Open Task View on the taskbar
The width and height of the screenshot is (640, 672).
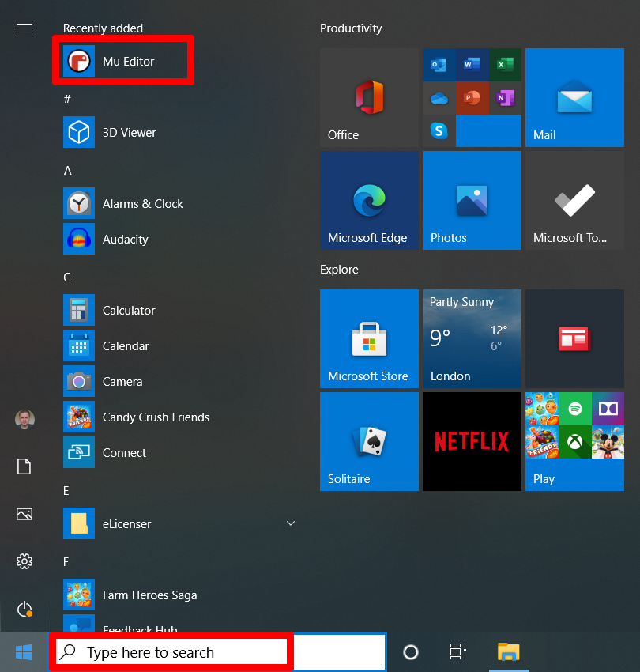pos(458,652)
